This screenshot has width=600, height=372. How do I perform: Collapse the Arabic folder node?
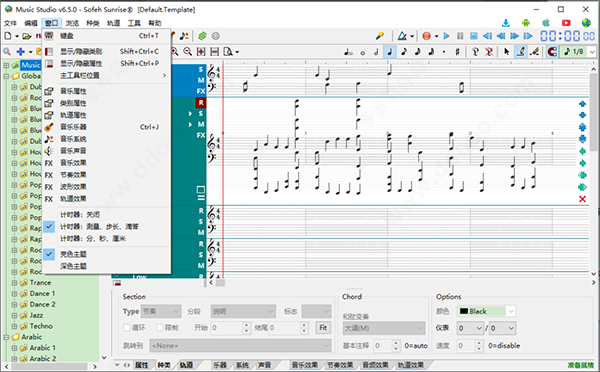tap(6, 337)
